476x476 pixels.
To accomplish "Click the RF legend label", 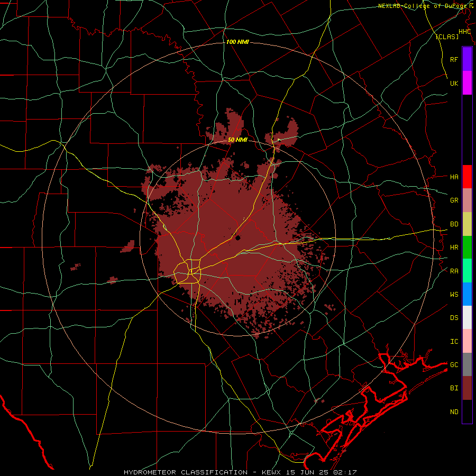I will point(454,59).
